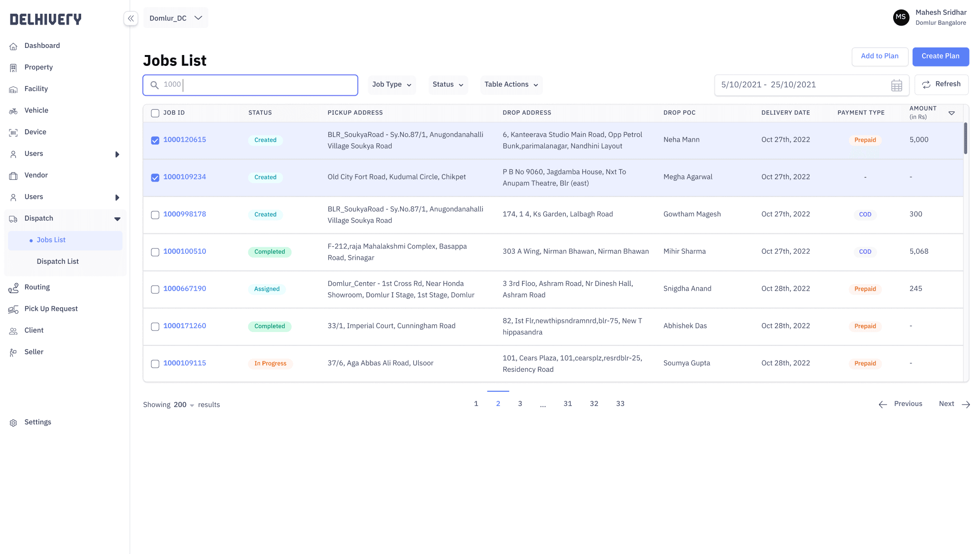The width and height of the screenshot is (980, 554).
Task: Open Settings gear icon in sidebar
Action: pyautogui.click(x=13, y=423)
